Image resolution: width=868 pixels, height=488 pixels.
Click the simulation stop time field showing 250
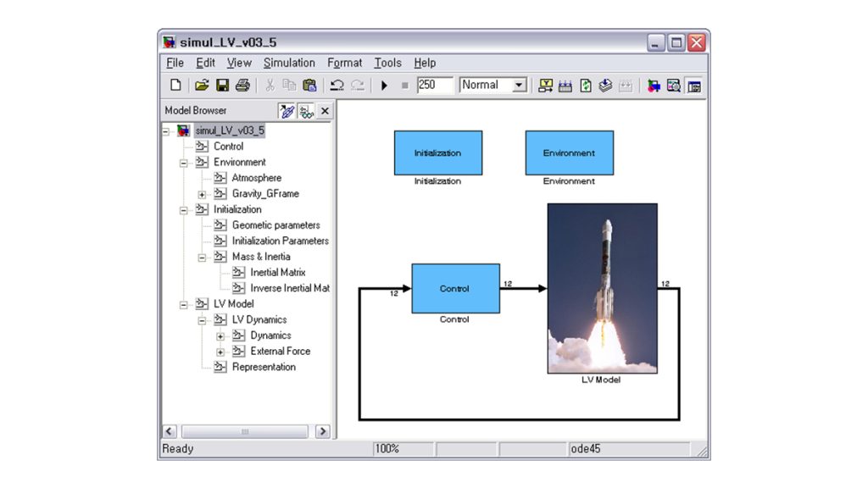(x=435, y=85)
